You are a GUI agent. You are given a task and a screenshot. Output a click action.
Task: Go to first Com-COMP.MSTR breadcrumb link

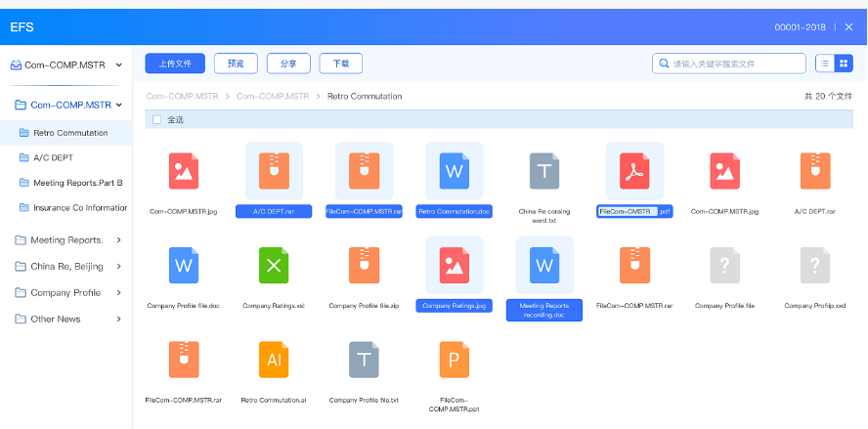tap(183, 97)
